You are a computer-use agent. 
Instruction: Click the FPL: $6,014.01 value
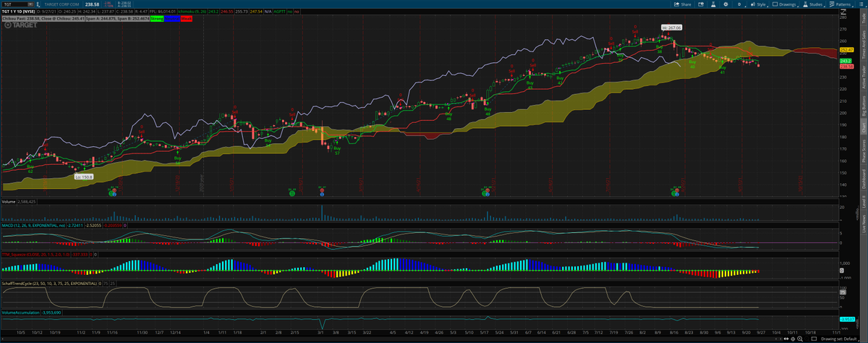pyautogui.click(x=162, y=12)
